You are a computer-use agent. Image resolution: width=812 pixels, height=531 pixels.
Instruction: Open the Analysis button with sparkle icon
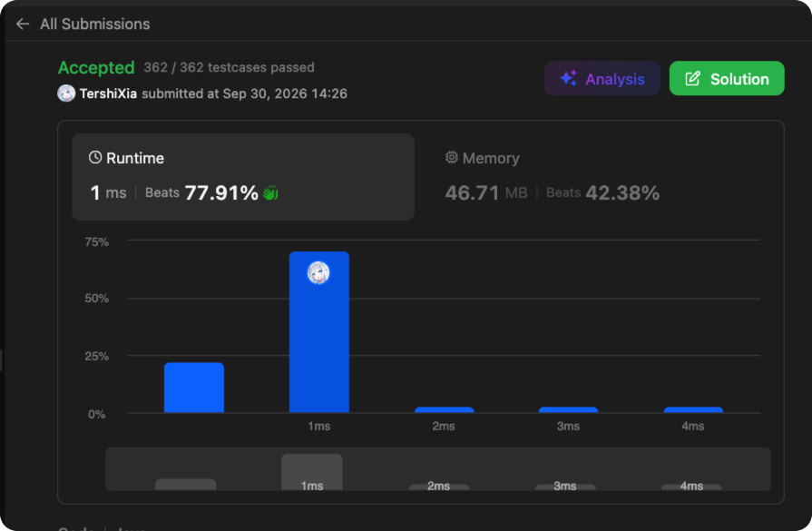pos(602,79)
